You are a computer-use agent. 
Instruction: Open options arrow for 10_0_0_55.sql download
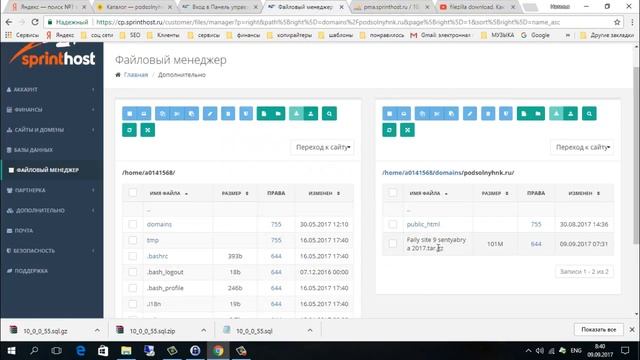[x=310, y=330]
